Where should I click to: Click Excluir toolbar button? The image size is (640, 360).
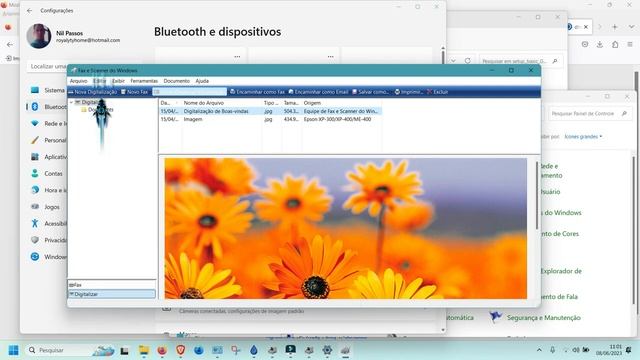pyautogui.click(x=438, y=92)
